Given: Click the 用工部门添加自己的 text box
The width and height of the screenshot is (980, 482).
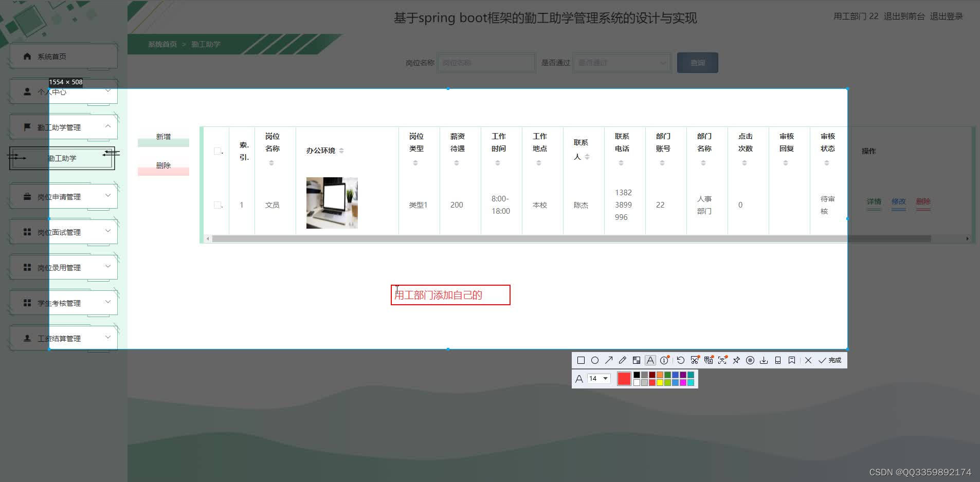Looking at the screenshot, I should click(x=450, y=295).
